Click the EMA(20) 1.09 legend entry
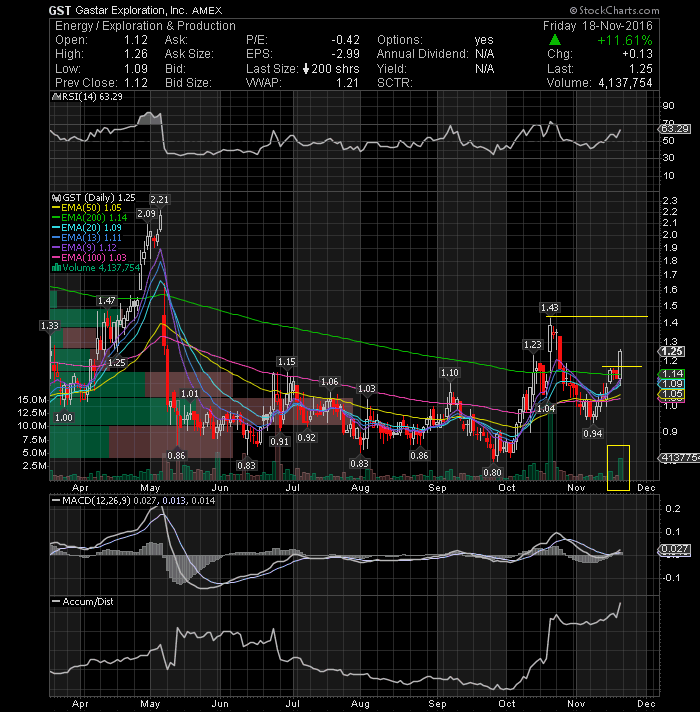 click(x=87, y=227)
